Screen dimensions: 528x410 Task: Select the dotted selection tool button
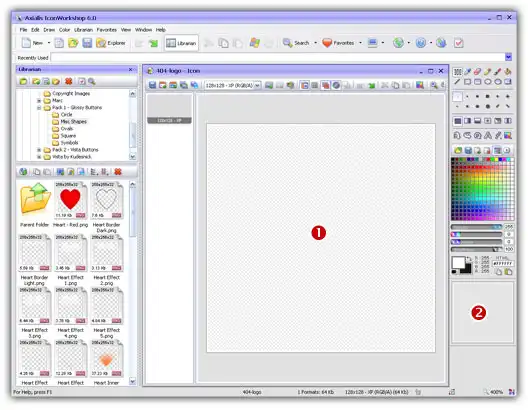click(457, 71)
